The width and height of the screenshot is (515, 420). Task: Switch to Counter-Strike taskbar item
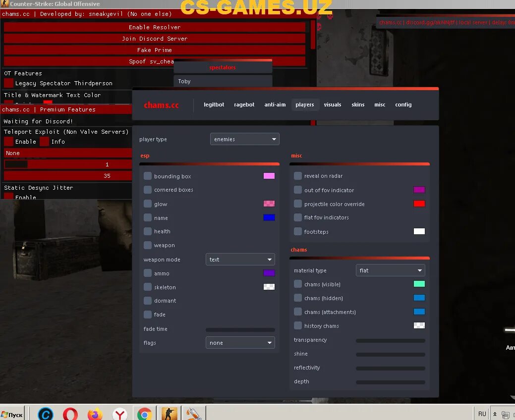[169, 414]
